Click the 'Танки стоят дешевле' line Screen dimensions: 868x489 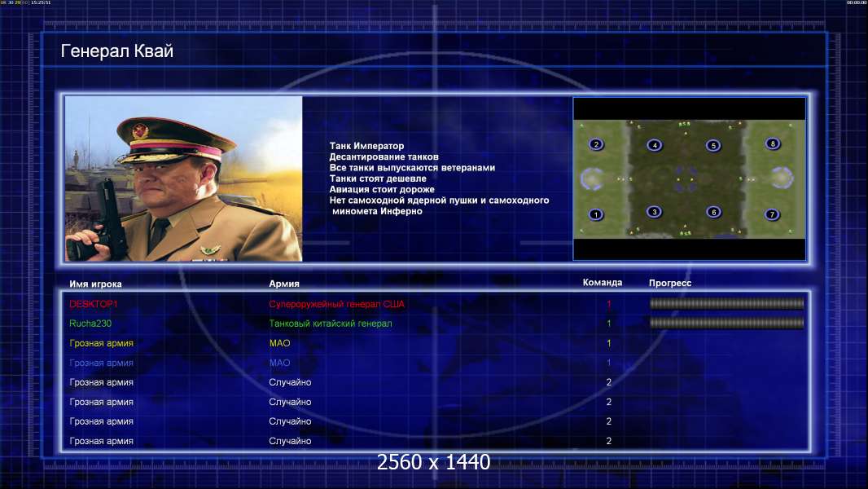378,178
